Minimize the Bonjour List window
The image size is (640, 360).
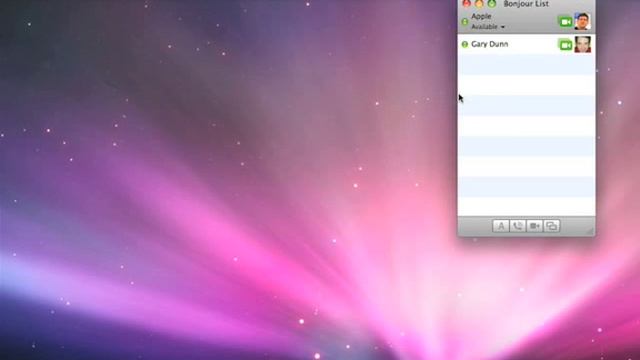click(x=479, y=3)
